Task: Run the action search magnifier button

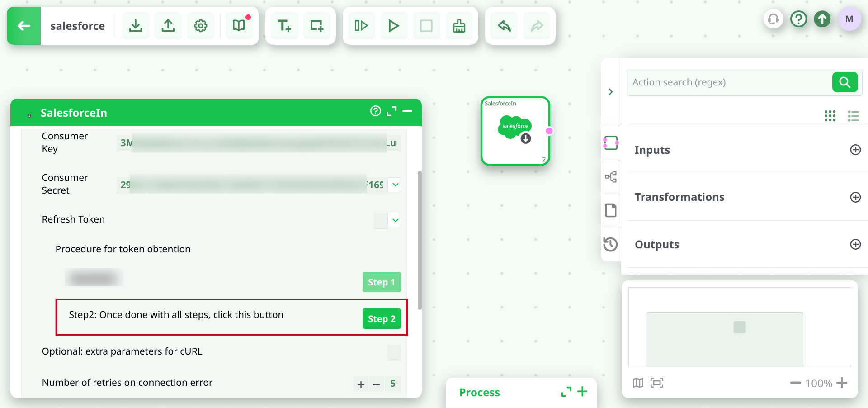Action: point(845,82)
